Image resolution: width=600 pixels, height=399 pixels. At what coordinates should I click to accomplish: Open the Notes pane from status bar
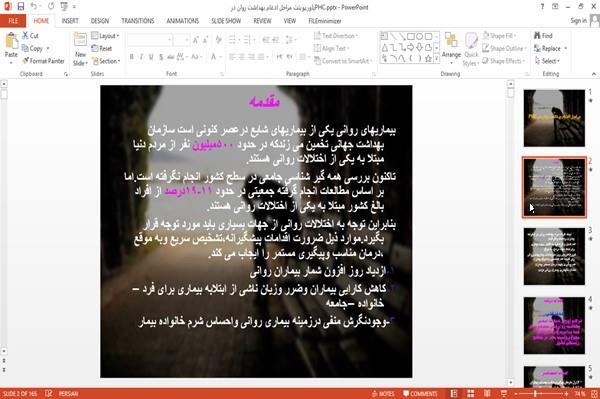[x=383, y=394]
